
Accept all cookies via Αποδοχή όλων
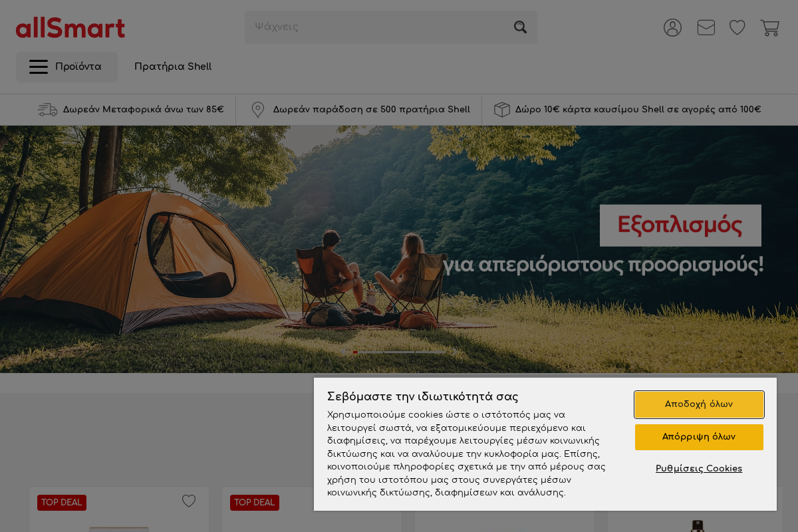coord(699,404)
